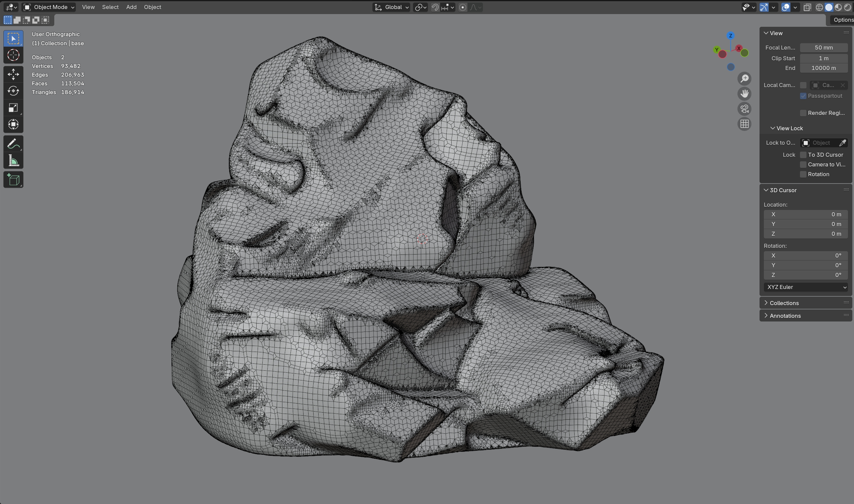Image resolution: width=854 pixels, height=504 pixels.
Task: Enable the Render Region checkbox
Action: [x=803, y=113]
